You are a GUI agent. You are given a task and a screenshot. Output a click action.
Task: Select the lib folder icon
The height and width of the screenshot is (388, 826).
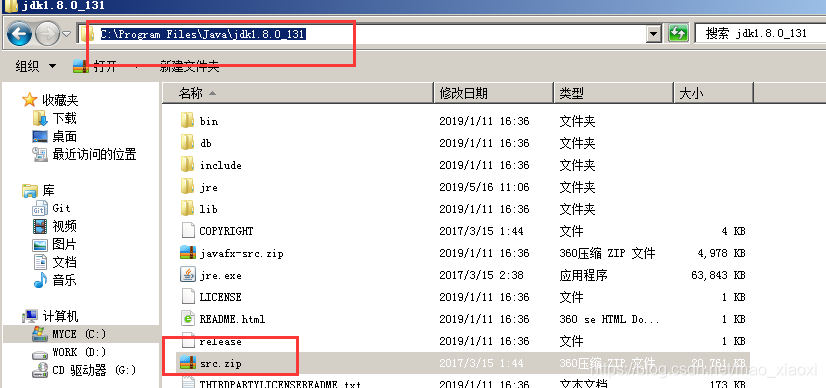pos(188,208)
